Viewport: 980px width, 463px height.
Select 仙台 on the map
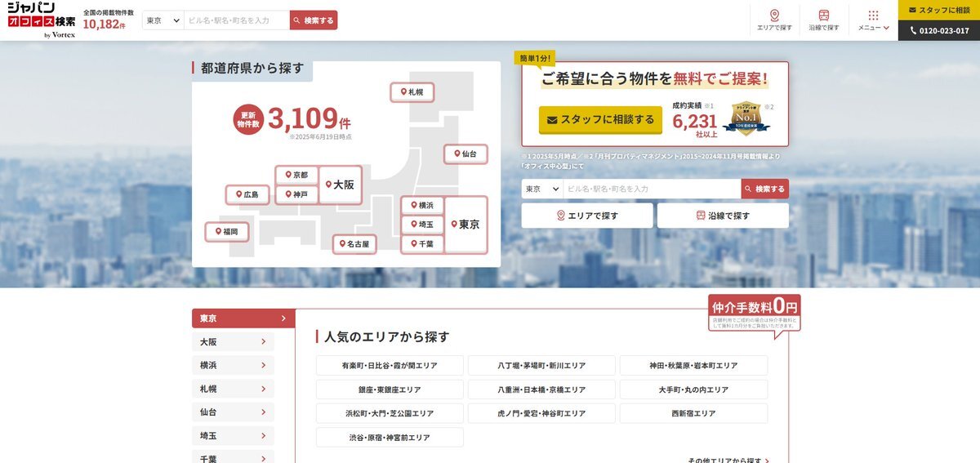click(x=465, y=154)
